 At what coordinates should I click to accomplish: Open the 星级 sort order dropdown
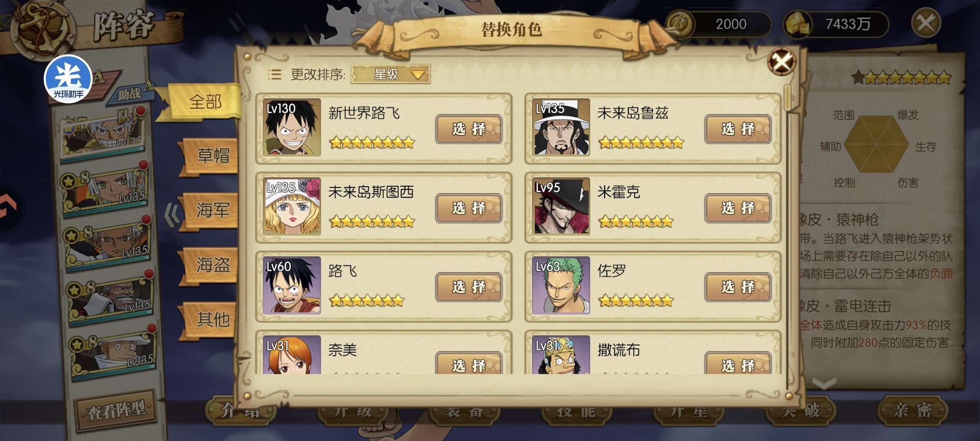[390, 74]
